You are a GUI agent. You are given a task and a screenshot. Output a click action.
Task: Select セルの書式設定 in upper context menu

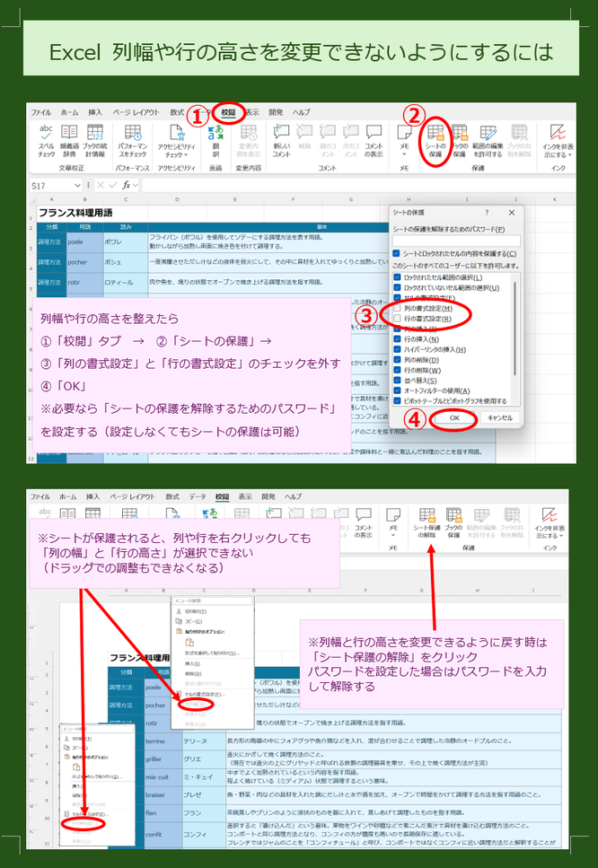(x=205, y=694)
